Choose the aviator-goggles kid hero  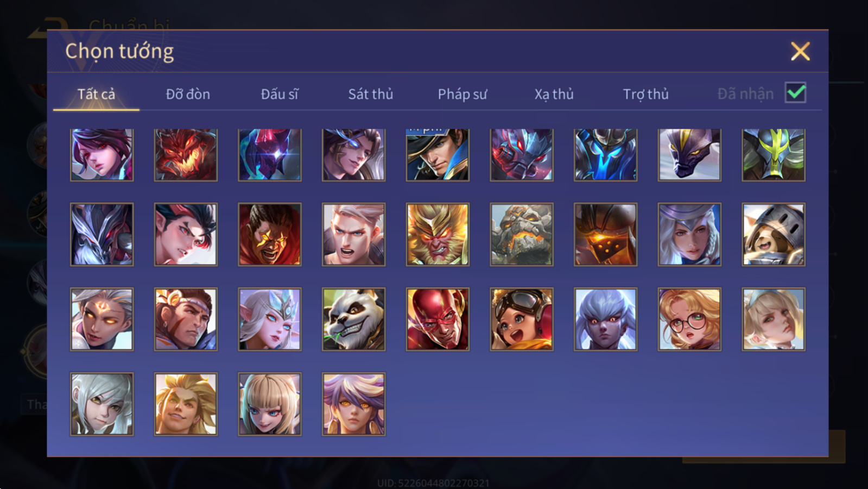522,319
